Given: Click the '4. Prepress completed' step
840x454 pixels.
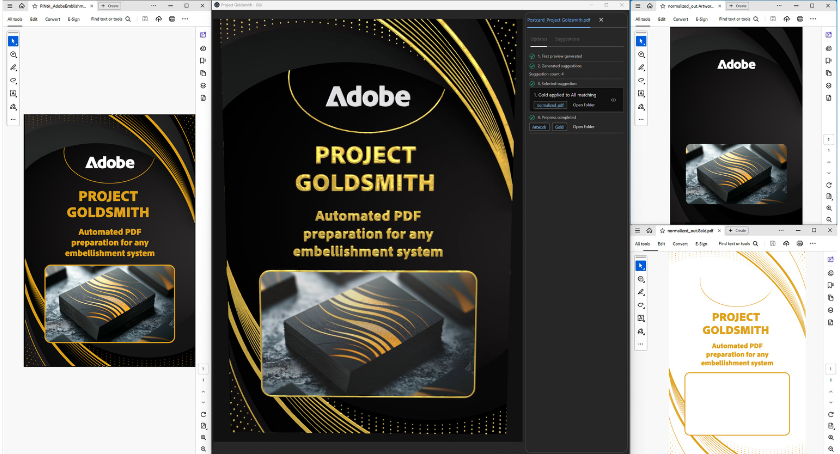Looking at the screenshot, I should [557, 117].
